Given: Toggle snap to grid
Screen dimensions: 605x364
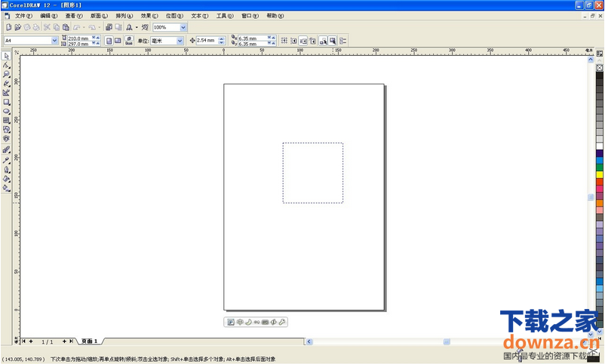Looking at the screenshot, I should click(284, 41).
